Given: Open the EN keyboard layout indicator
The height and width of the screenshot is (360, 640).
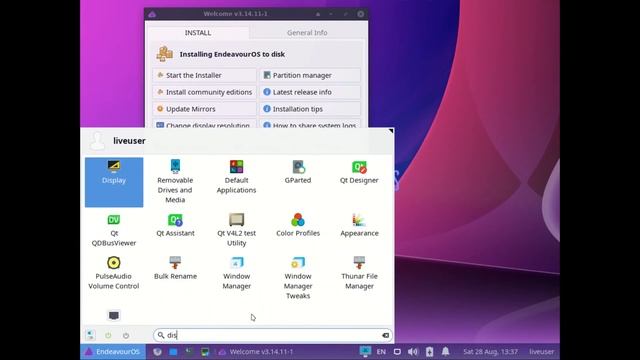Looking at the screenshot, I should pos(381,351).
